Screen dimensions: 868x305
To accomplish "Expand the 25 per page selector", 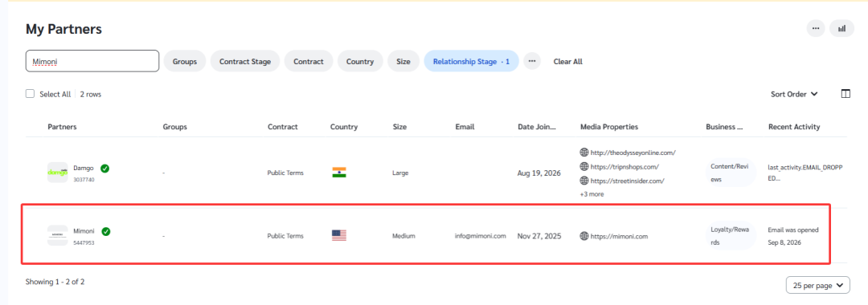I will [817, 286].
